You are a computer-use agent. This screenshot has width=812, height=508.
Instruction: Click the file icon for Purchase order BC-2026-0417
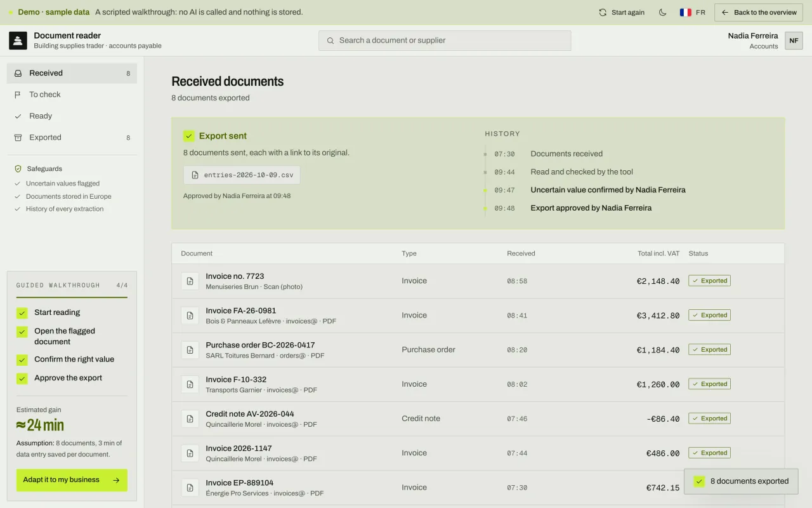(x=190, y=350)
